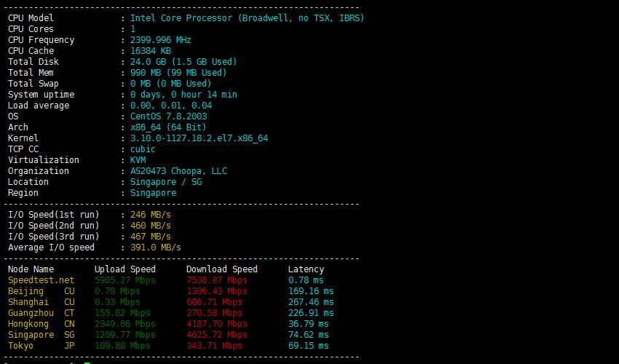Select the Beijing download 1306.43 Mbps

coord(217,291)
